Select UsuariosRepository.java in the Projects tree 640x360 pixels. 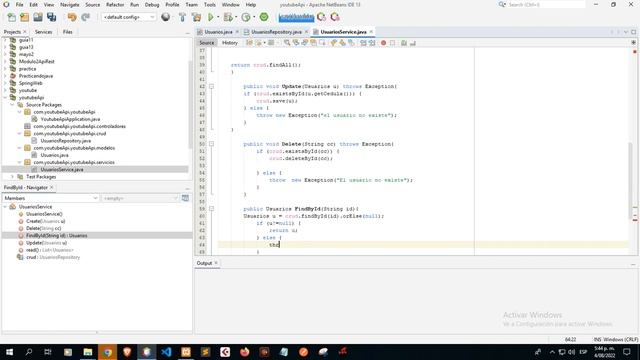pyautogui.click(x=66, y=141)
